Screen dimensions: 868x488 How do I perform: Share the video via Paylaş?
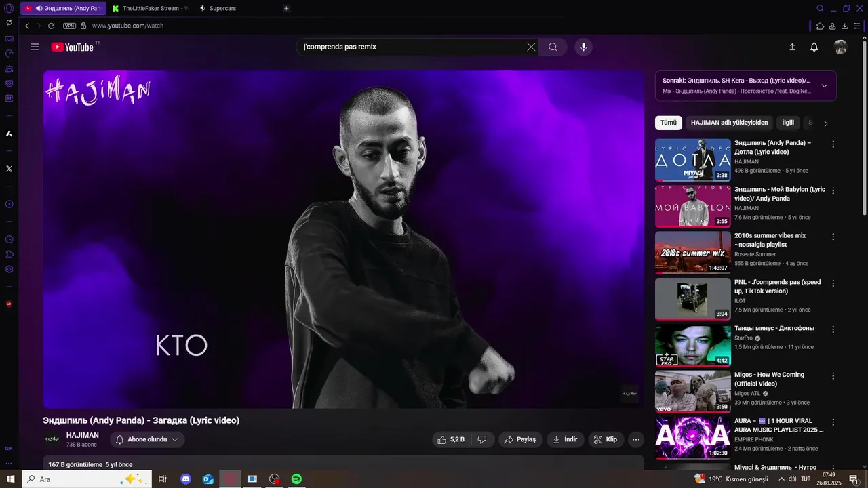[520, 439]
